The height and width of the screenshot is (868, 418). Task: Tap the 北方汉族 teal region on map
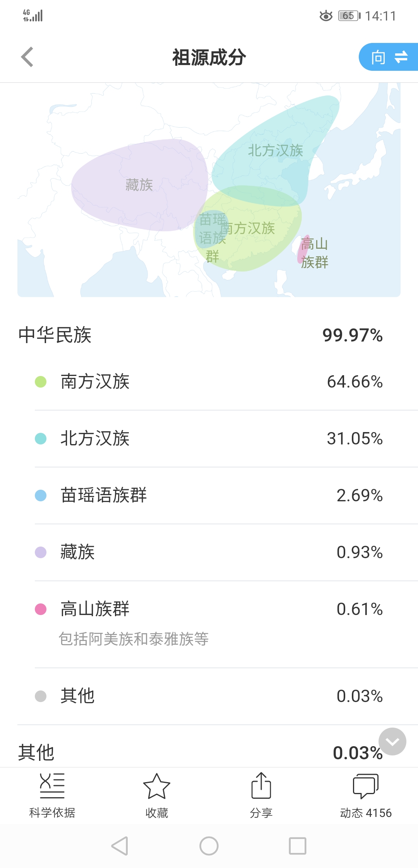click(275, 151)
